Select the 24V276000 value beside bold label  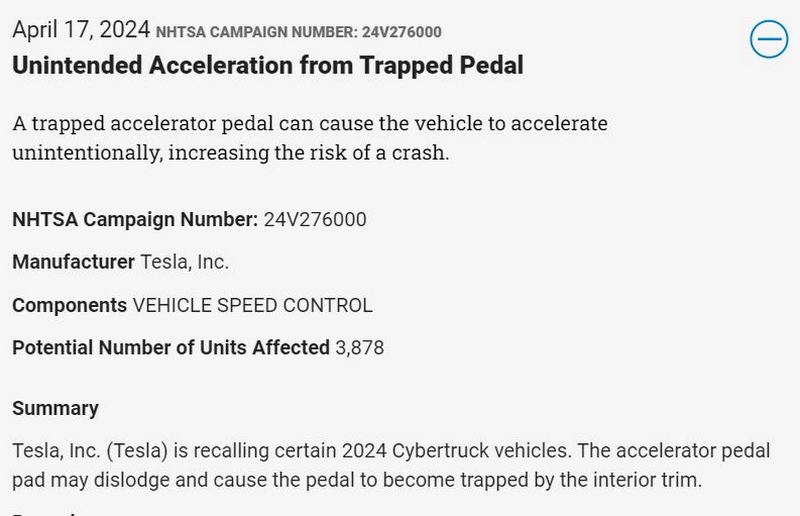315,219
